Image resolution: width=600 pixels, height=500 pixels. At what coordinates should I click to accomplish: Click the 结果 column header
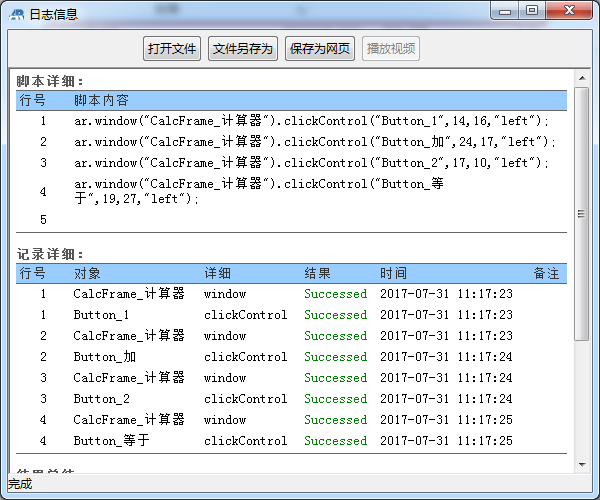click(317, 274)
